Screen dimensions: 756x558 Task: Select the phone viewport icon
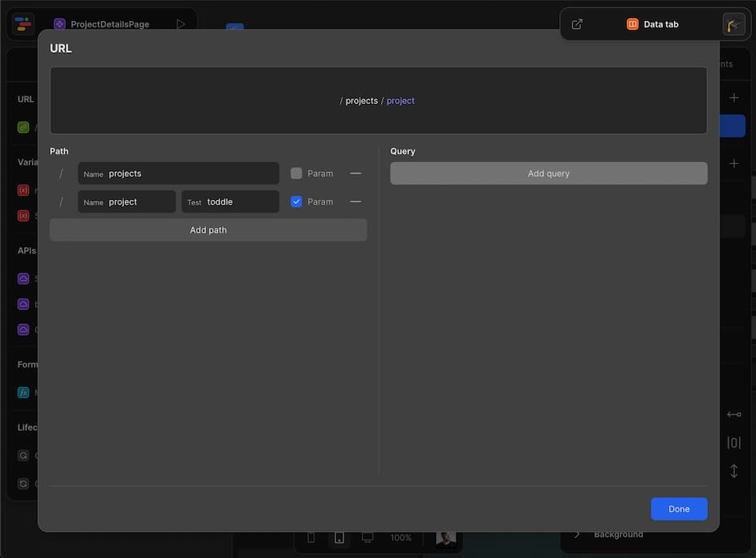click(x=311, y=537)
